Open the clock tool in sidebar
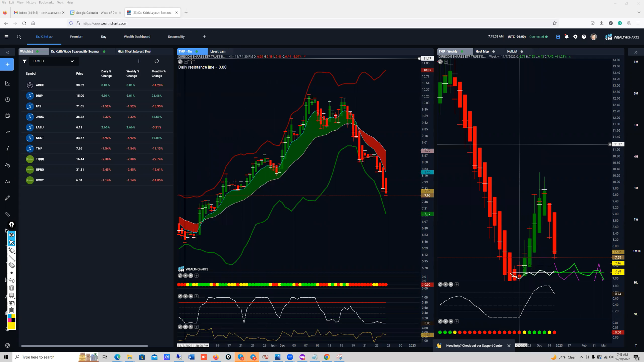This screenshot has width=644, height=362. 7,100
